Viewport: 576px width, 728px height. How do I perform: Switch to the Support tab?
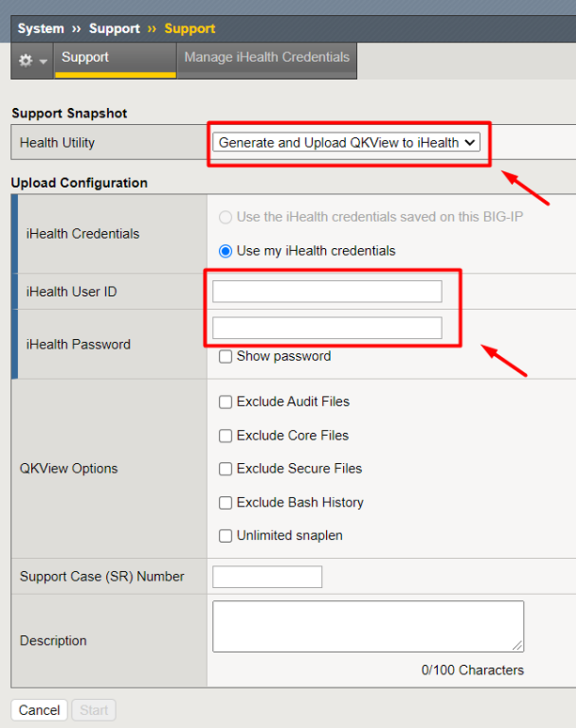(86, 58)
